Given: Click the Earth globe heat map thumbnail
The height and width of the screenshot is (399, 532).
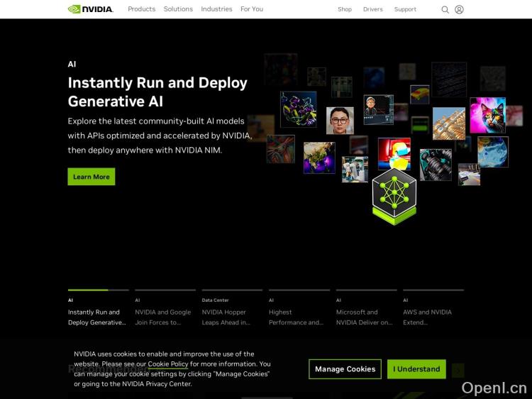Looking at the screenshot, I should point(319,158).
